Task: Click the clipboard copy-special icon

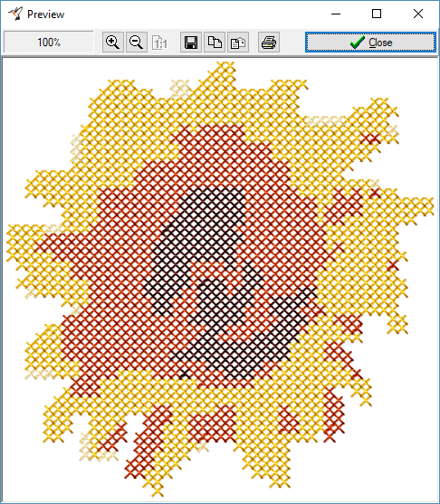Action: 238,43
